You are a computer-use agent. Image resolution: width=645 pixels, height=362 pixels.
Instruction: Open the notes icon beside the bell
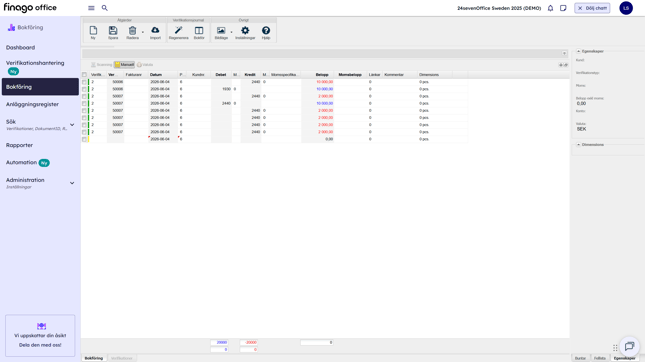click(563, 8)
